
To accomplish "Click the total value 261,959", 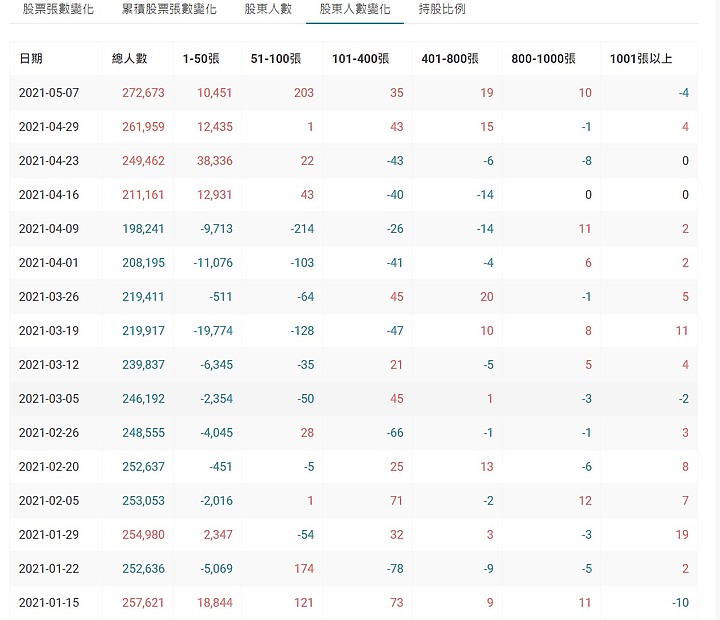I will coord(143,127).
